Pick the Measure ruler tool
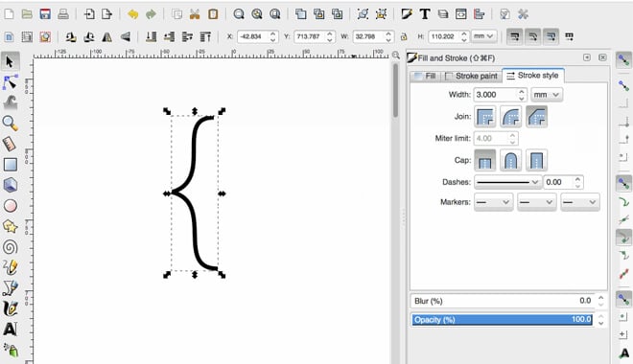Screen dimensions: 633x364 pos(11,144)
